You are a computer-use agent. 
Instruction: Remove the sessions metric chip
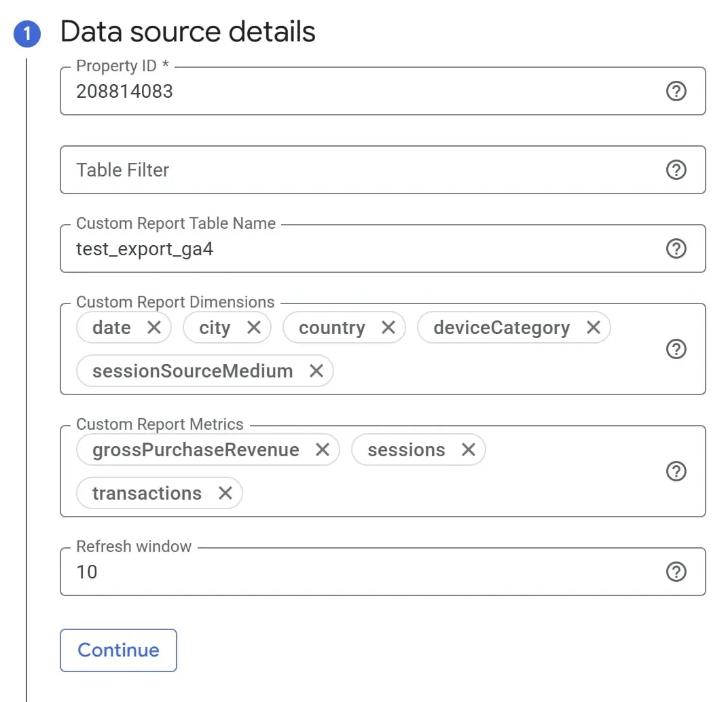pos(469,450)
